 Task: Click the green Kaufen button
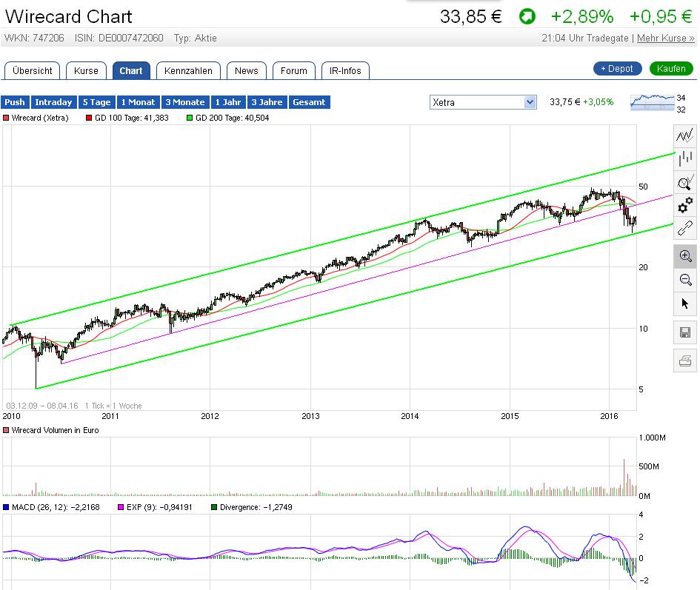(x=671, y=67)
